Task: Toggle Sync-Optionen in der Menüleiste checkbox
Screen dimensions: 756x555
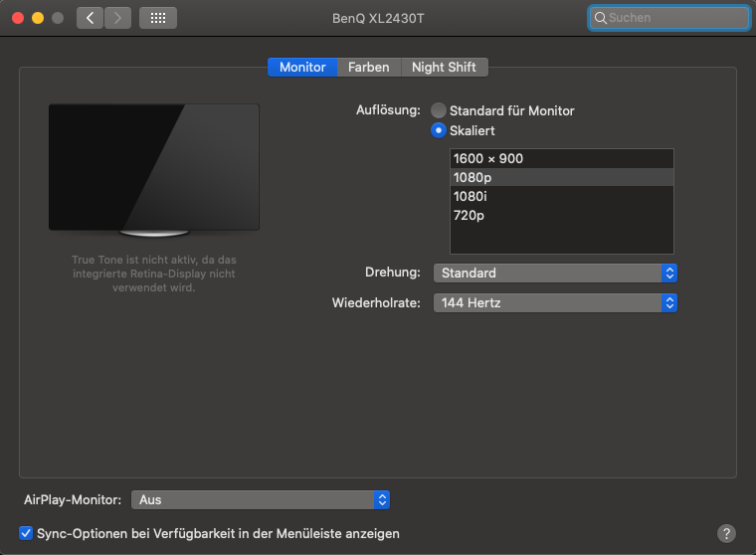Action: click(x=26, y=533)
